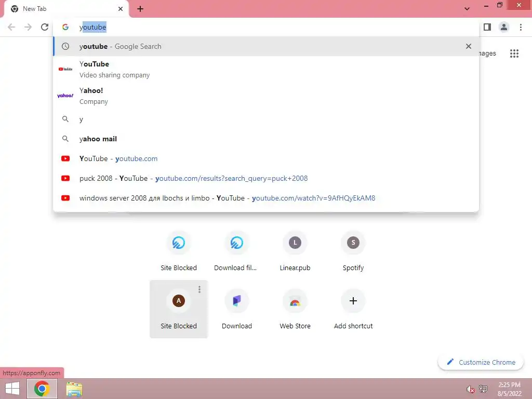Open the Linear.pub shortcut
Viewport: 532px width, 399px height.
pos(295,251)
